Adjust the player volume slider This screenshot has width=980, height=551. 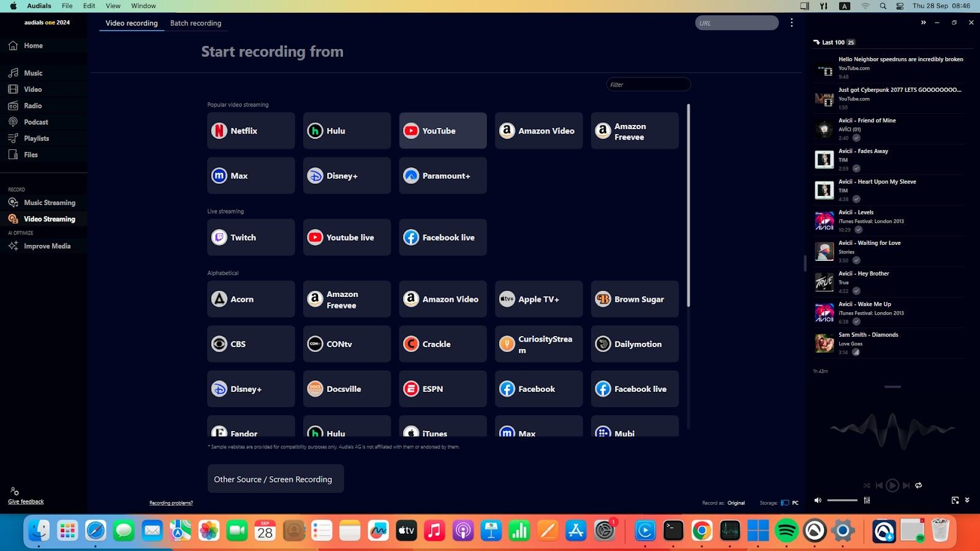click(x=842, y=500)
